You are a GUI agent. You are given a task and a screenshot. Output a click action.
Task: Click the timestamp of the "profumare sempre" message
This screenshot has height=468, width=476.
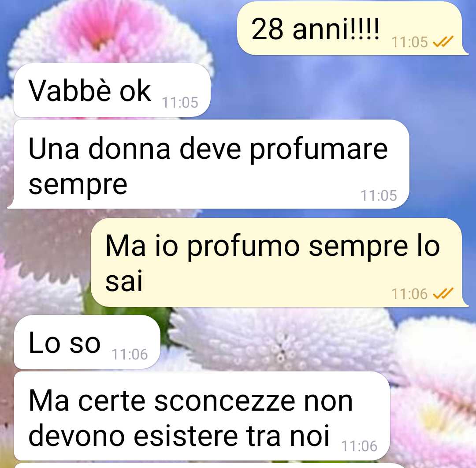tap(379, 195)
